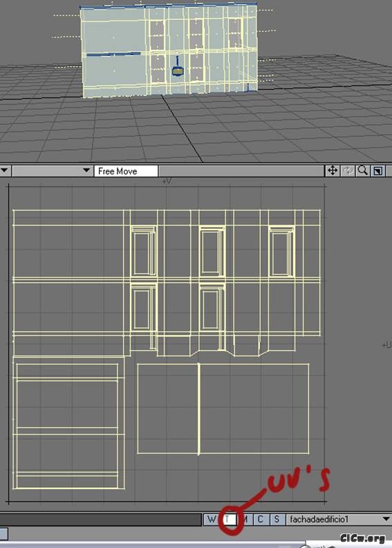The width and height of the screenshot is (392, 548).
Task: Open the leftmost dropdown arrow in viewport bar
Action: (x=5, y=171)
